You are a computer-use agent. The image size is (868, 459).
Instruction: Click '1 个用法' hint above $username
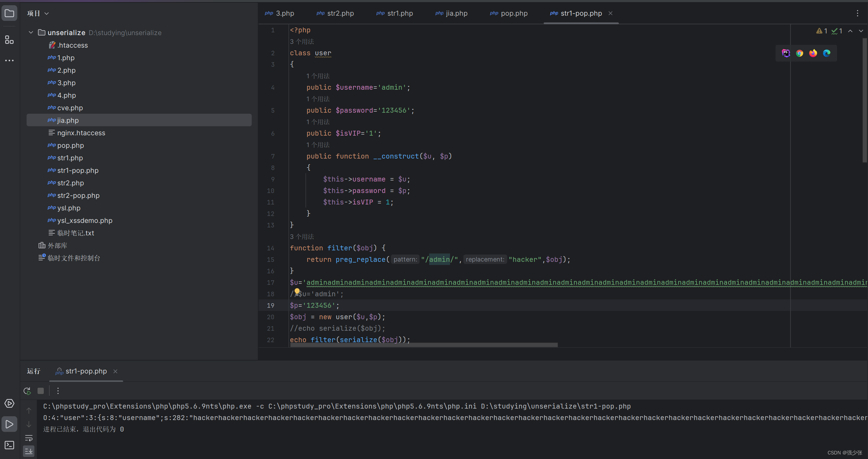click(x=318, y=76)
